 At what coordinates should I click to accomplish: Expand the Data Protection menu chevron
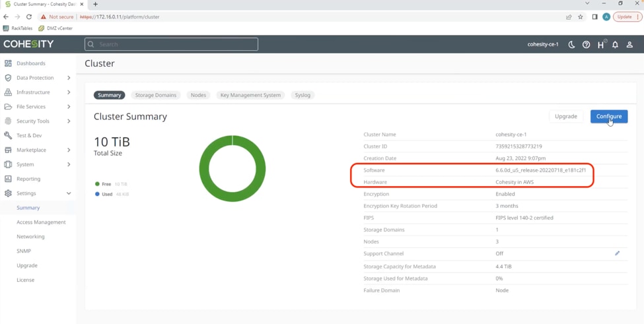(69, 78)
